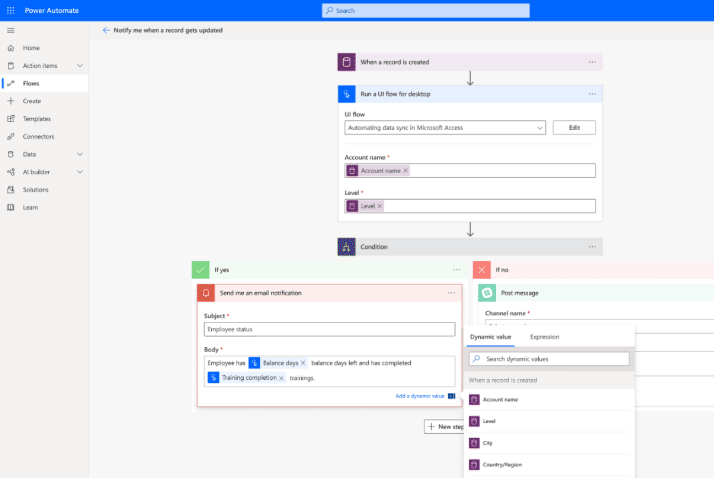Switch to the Expression tab

545,337
